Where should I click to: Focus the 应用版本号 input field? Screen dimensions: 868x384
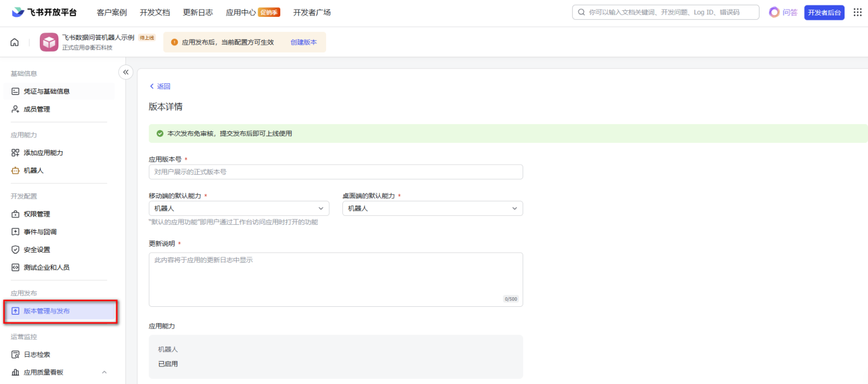point(336,172)
